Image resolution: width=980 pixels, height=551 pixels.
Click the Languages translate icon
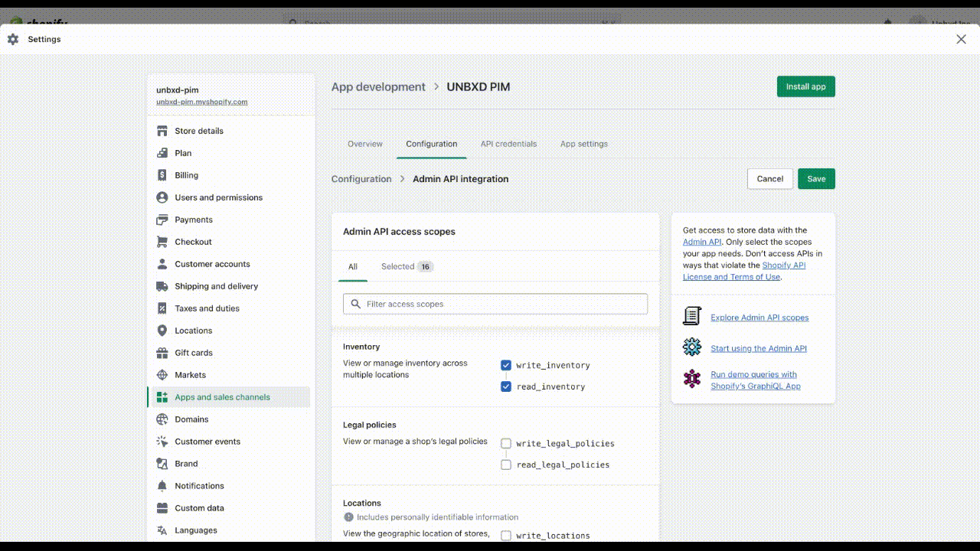tap(162, 530)
